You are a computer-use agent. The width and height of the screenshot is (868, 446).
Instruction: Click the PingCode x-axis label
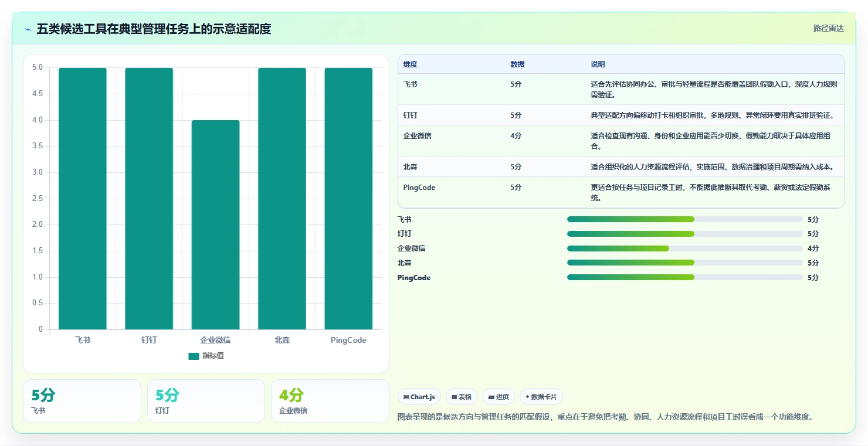pyautogui.click(x=348, y=340)
